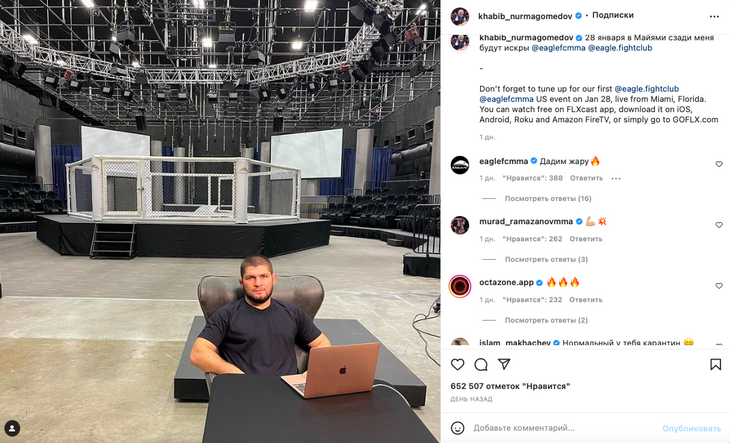The height and width of the screenshot is (443, 730).
Task: Open the three-dot post options menu
Action: pos(714,16)
